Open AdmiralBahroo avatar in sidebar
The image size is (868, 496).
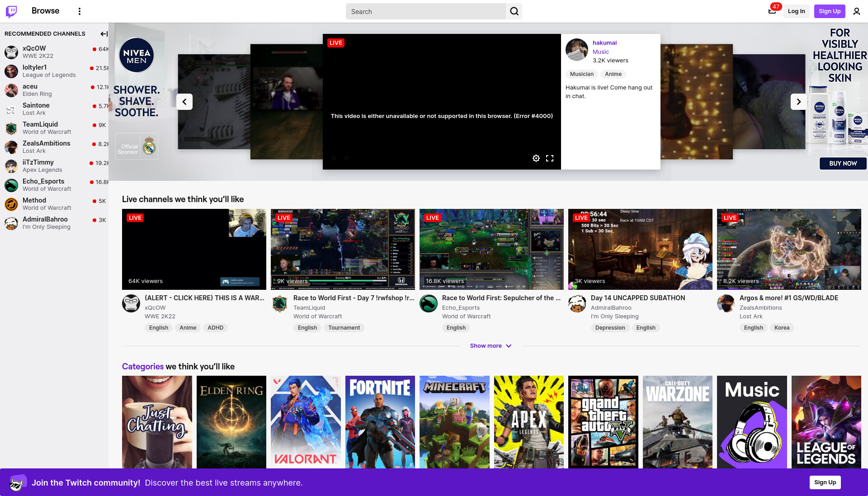pyautogui.click(x=11, y=223)
